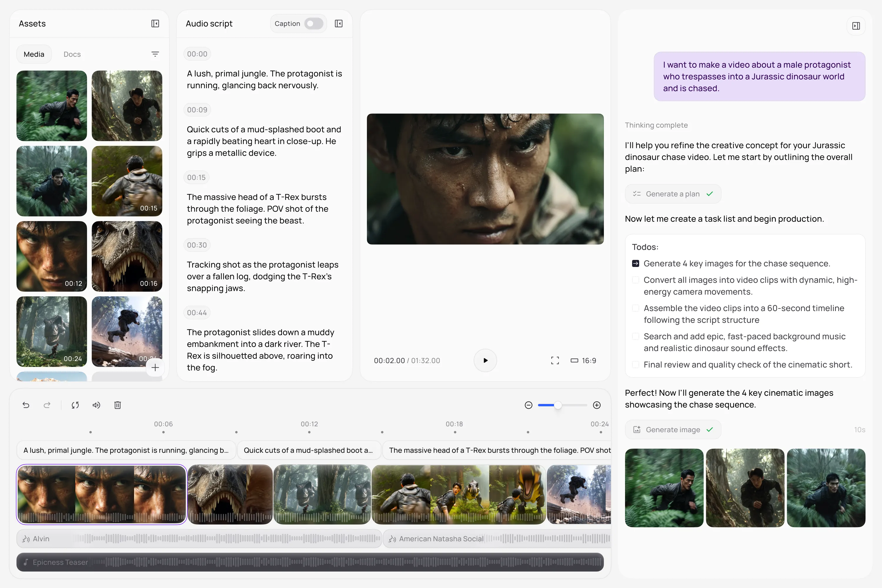The image size is (882, 588).
Task: Open the 16:9 aspect ratio selector
Action: click(x=584, y=360)
